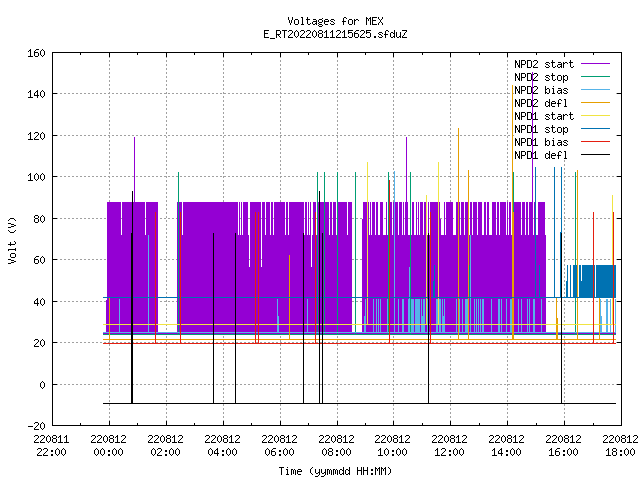Viewport: 640px width, 480px height.
Task: Click the 220812 08:00 time tick label
Action: coord(336,446)
